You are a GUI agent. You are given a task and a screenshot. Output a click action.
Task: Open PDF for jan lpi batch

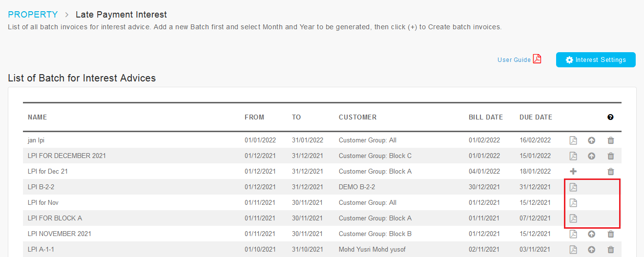point(573,140)
